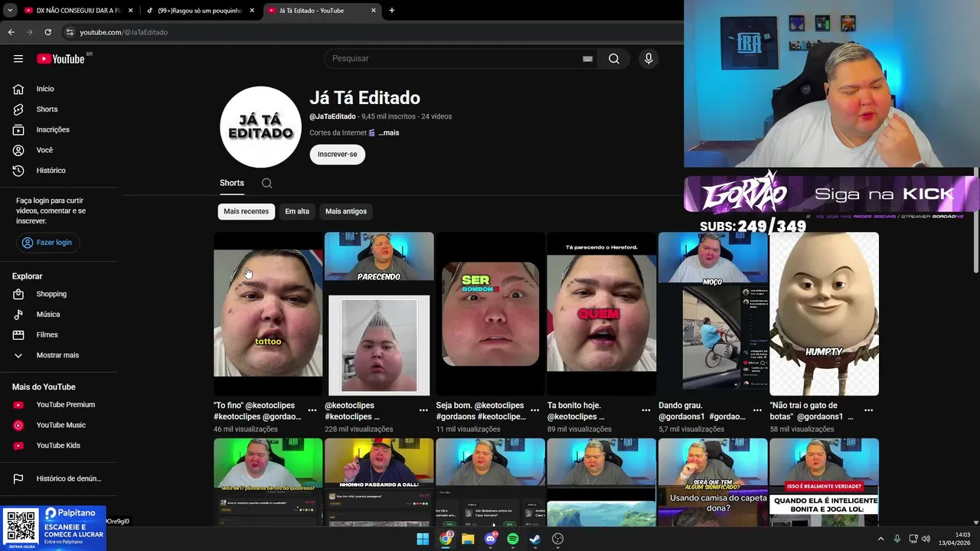Open the YouTube hamburger guide menu
980x551 pixels.
[18, 59]
